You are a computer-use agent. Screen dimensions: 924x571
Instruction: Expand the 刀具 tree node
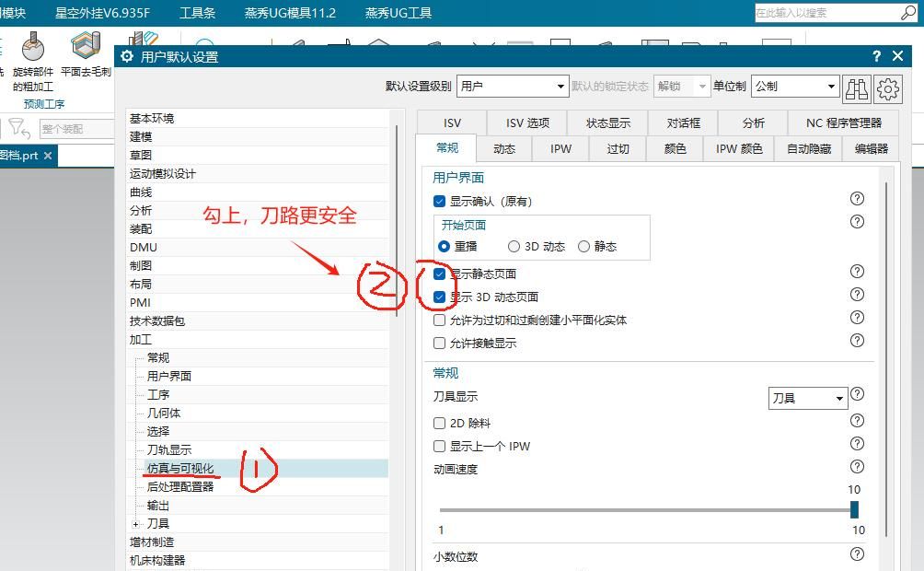[x=135, y=522]
